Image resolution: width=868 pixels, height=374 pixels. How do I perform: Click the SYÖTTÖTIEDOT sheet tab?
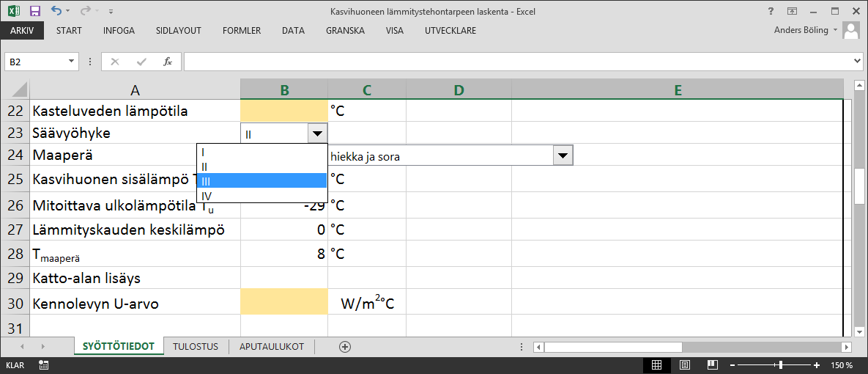tap(119, 346)
